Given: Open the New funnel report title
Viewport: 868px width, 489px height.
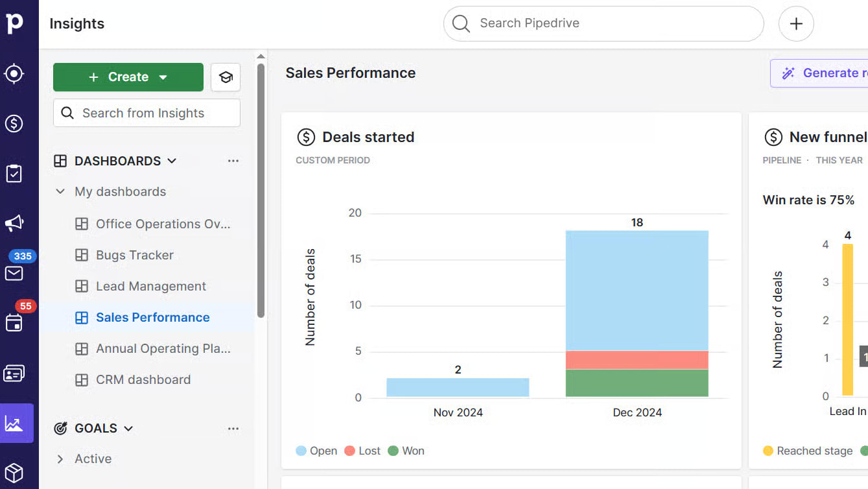Looking at the screenshot, I should coord(828,137).
